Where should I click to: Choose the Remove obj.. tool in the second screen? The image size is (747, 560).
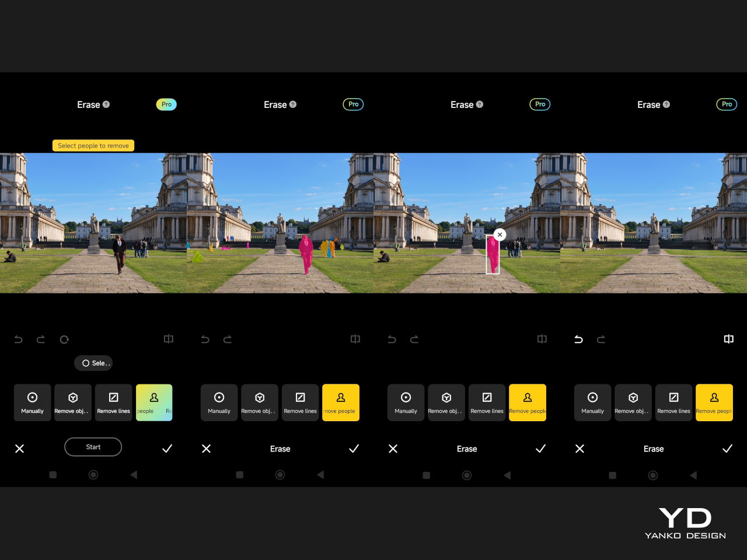[260, 402]
